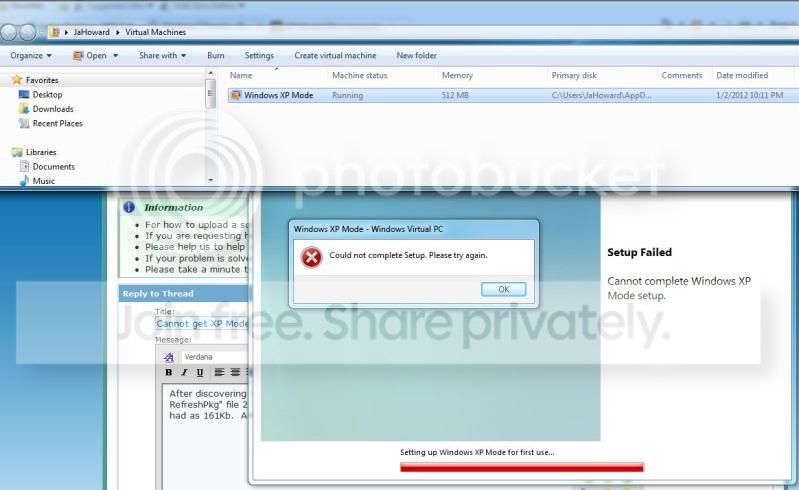Click Create virtual machine

335,56
